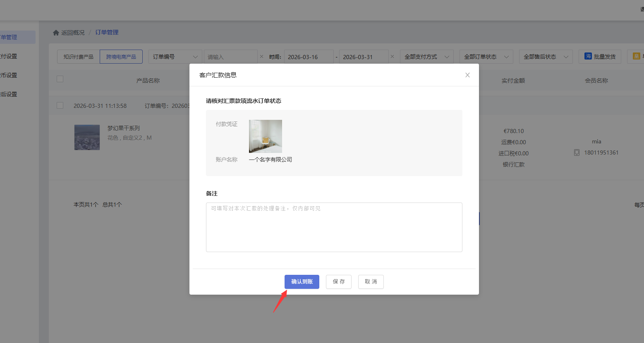Expand the 全部售后状态 dropdown
This screenshot has height=343, width=644.
[x=546, y=57]
